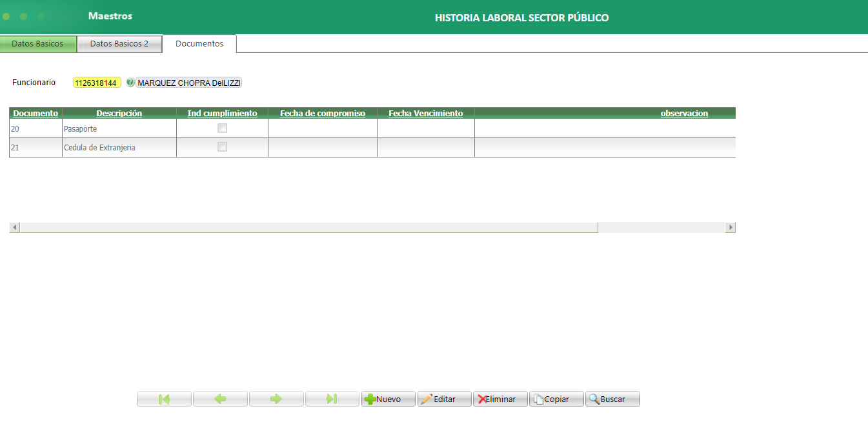Image resolution: width=868 pixels, height=424 pixels.
Task: Tick the Cedula de Extranjeria cumplimiento checkbox
Action: pos(223,147)
